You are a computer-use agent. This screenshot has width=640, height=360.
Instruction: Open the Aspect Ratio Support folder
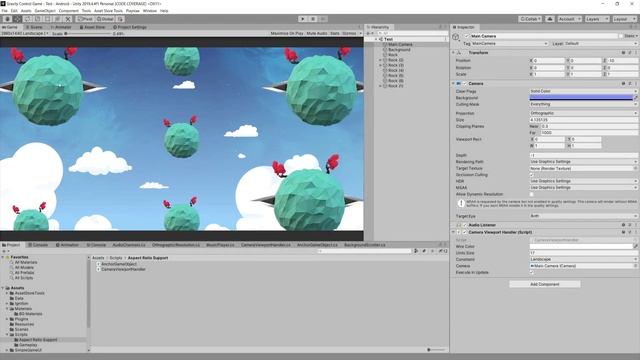[x=36, y=340]
